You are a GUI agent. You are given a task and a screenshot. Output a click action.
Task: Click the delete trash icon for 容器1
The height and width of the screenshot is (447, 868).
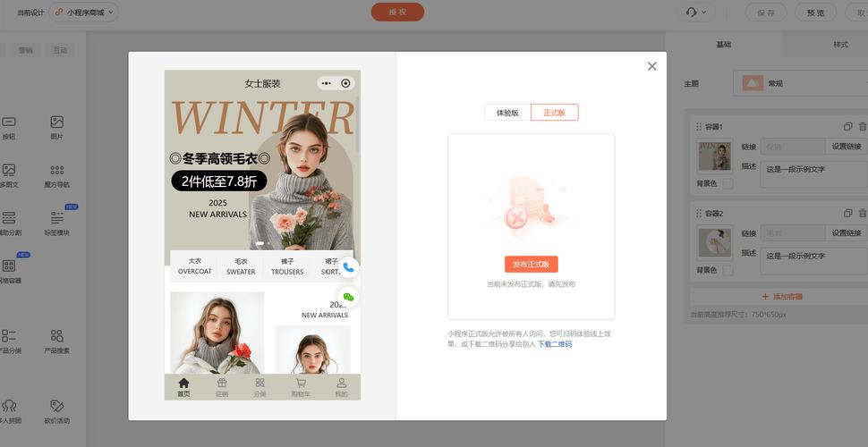pos(863,127)
